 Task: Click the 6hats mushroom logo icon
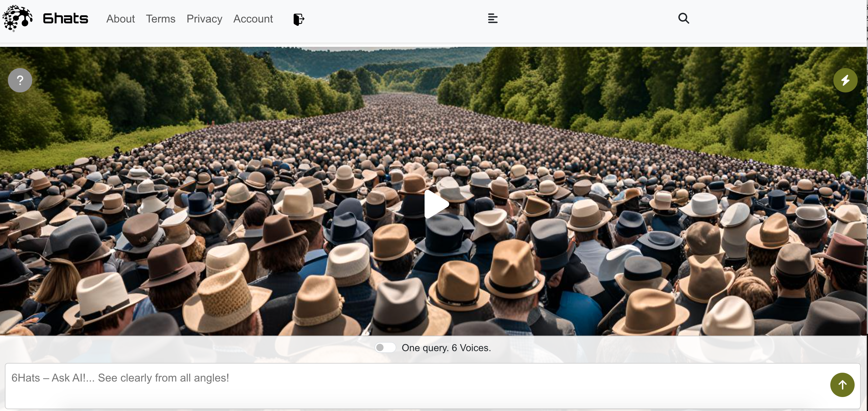(18, 18)
